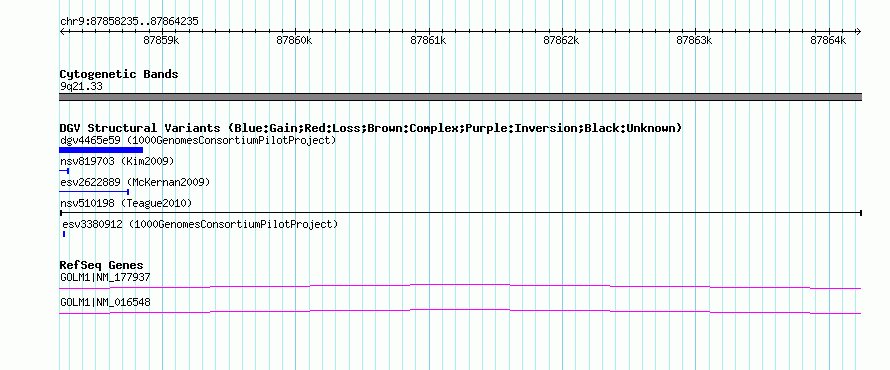Select the 9q21.33 band label
Viewport: 890px width, 370px height.
[81, 86]
